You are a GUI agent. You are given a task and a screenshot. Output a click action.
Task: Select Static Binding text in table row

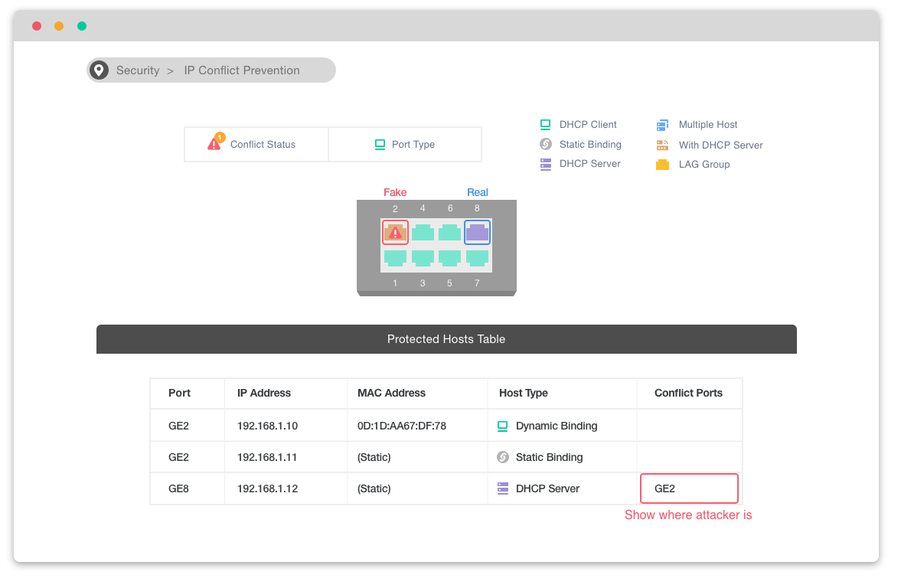549,458
